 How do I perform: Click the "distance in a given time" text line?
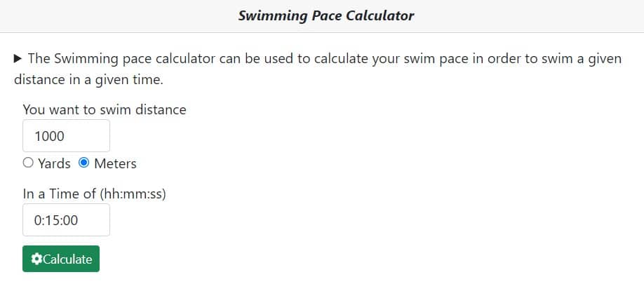88,80
